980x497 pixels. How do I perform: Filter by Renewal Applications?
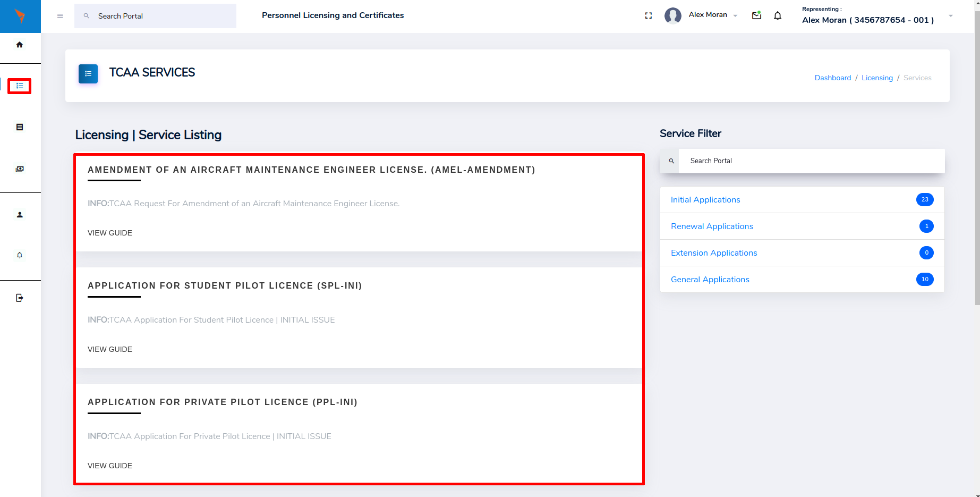coord(802,226)
